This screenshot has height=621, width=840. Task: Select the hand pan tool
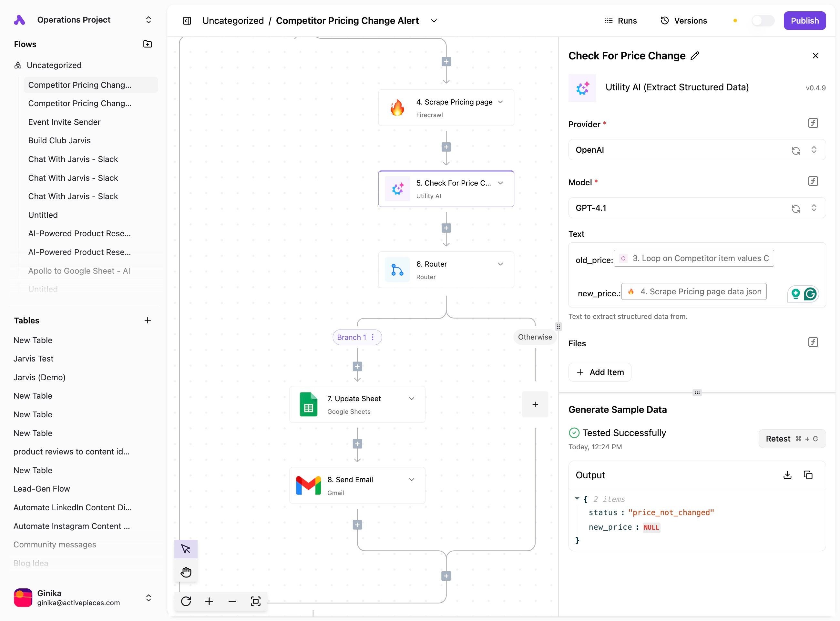186,572
